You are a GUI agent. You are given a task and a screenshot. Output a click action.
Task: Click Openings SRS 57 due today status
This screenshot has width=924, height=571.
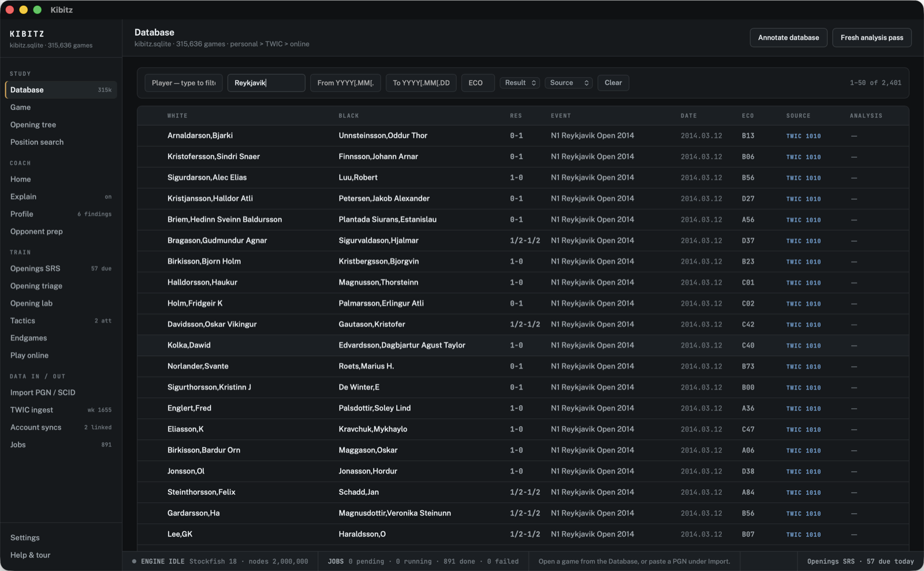(860, 561)
